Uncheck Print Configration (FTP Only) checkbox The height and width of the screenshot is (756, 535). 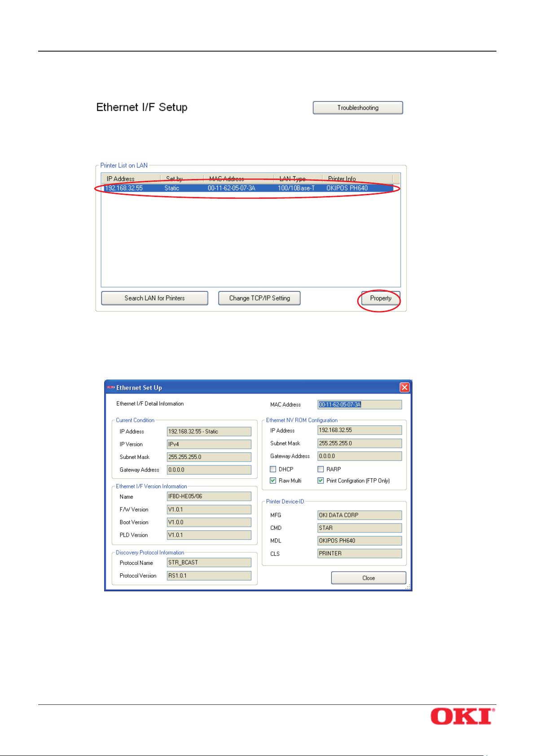[x=320, y=481]
